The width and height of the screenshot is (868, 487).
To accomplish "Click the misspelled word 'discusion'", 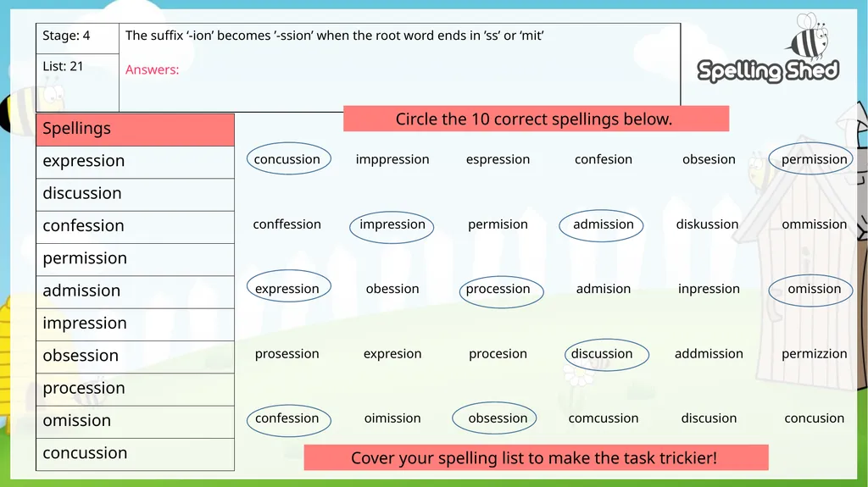I will coord(709,418).
